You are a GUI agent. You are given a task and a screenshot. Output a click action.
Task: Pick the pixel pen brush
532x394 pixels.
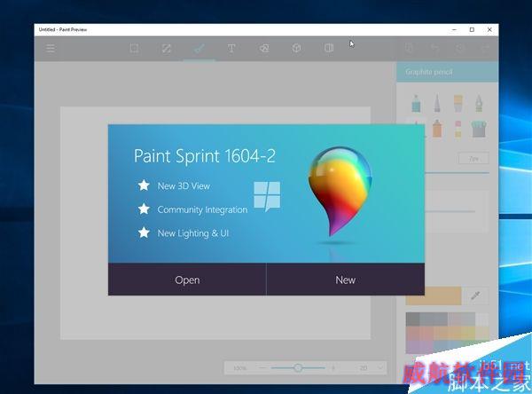[458, 129]
